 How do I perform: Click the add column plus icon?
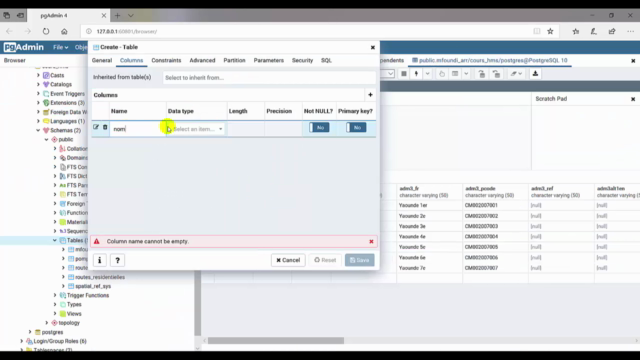370,95
